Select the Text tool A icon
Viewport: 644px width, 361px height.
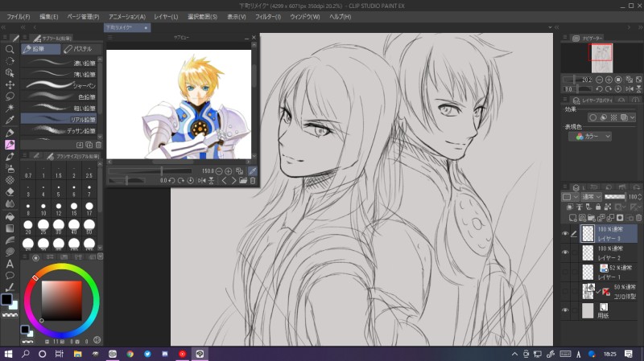click(x=10, y=264)
